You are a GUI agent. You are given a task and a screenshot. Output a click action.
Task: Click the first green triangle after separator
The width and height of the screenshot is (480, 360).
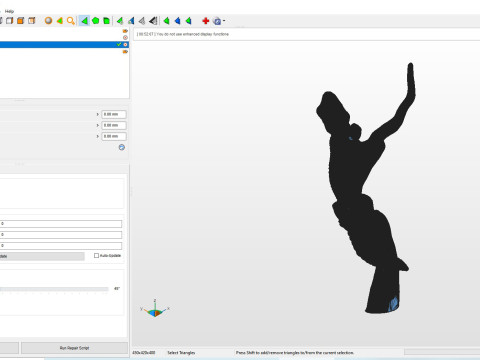pos(166,21)
